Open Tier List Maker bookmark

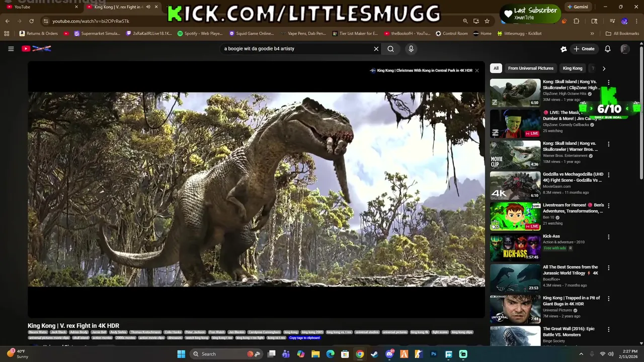(x=355, y=34)
